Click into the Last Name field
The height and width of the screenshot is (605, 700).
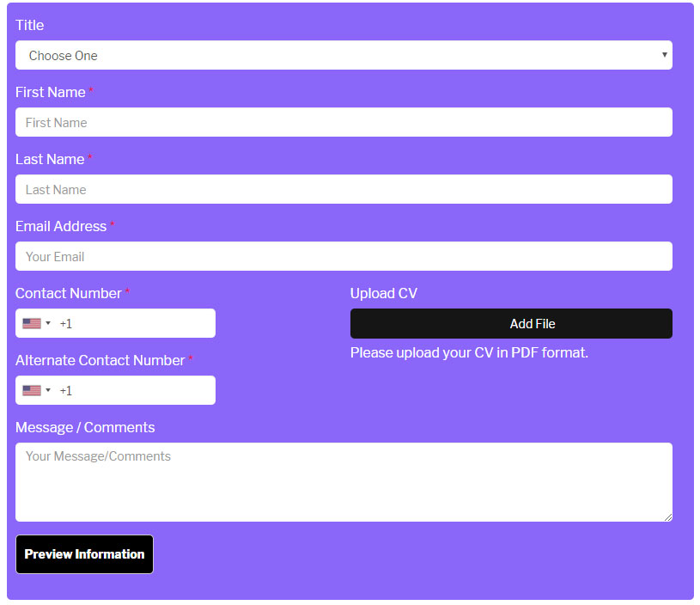click(x=344, y=189)
